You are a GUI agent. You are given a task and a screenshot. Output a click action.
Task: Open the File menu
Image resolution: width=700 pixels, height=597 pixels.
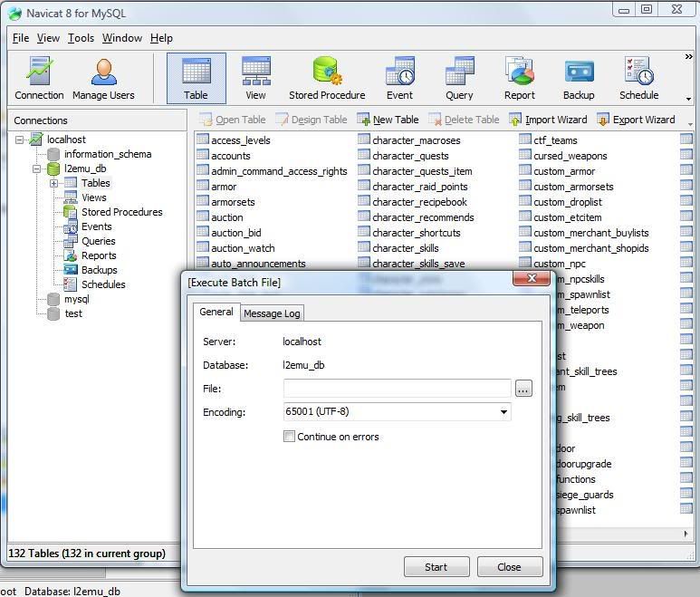[x=21, y=38]
